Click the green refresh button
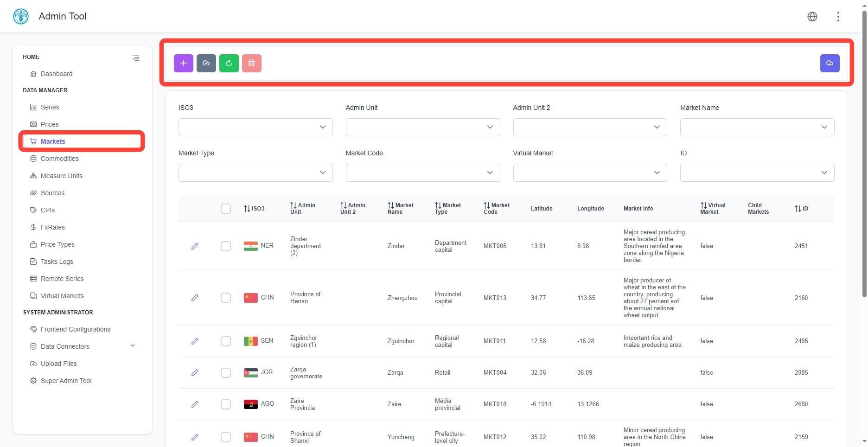Screen dimensions: 868x447 click(x=229, y=63)
